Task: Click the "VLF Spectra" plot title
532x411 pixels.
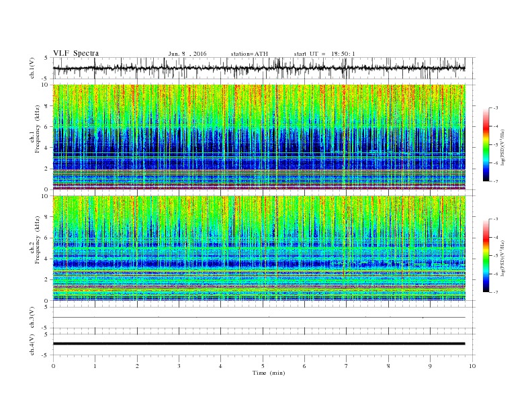Action: (76, 53)
